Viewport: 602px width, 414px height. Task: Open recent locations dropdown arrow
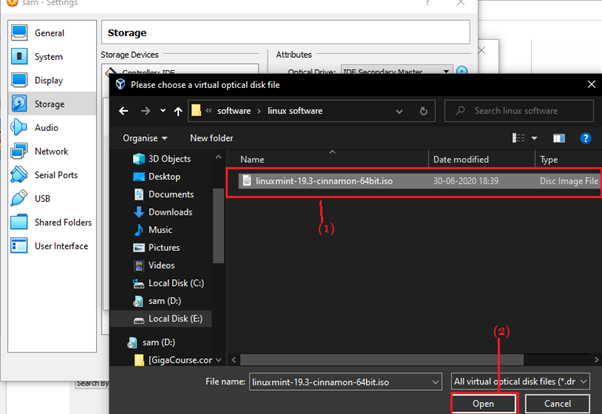(x=163, y=111)
